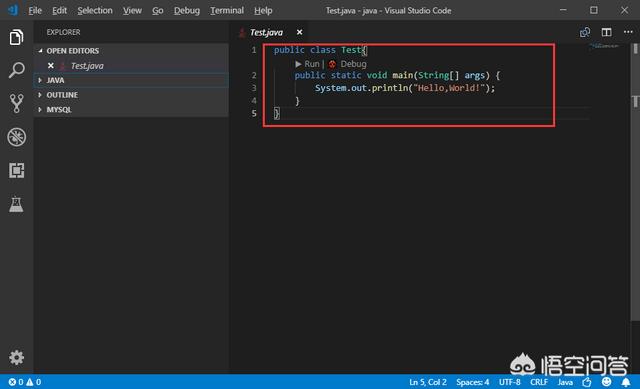Maximize the Visual Studio Code window
Screen dimensions: 640x389
pos(594,10)
